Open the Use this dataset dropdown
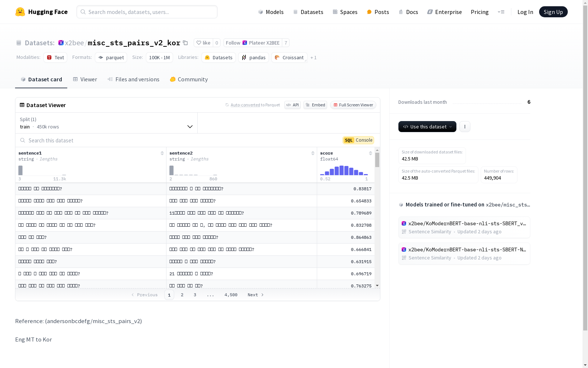The image size is (588, 368). (427, 127)
